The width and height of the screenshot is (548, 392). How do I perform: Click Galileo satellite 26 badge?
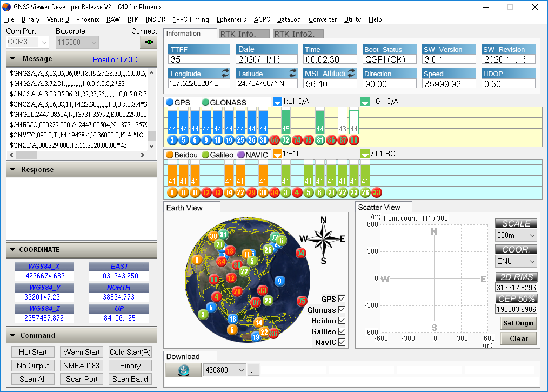click(365, 192)
